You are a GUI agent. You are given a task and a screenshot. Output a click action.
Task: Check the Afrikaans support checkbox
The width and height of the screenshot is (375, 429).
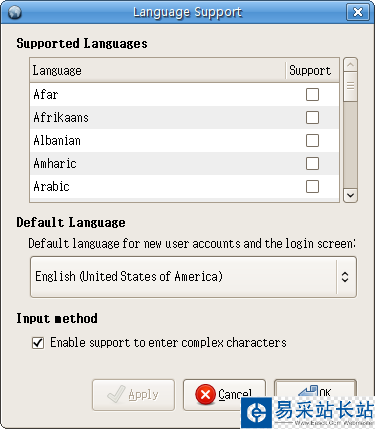pyautogui.click(x=312, y=117)
